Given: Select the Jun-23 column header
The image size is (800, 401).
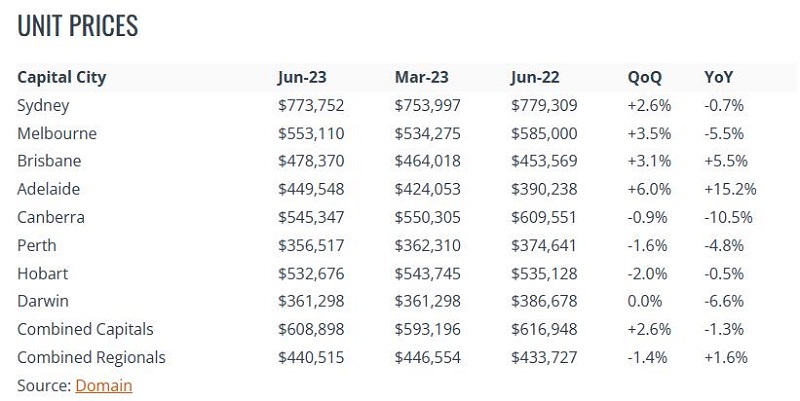Looking at the screenshot, I should point(302,78).
